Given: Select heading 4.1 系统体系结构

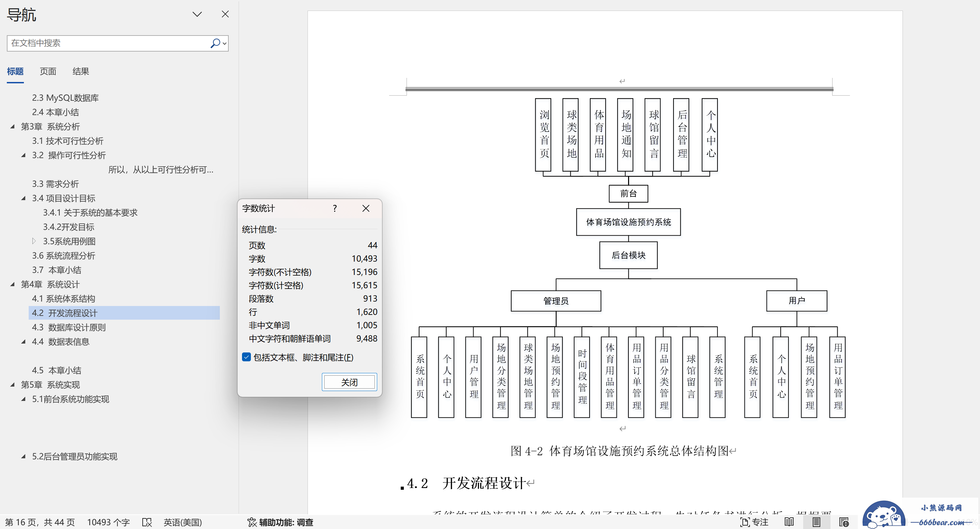Looking at the screenshot, I should click(x=63, y=299).
